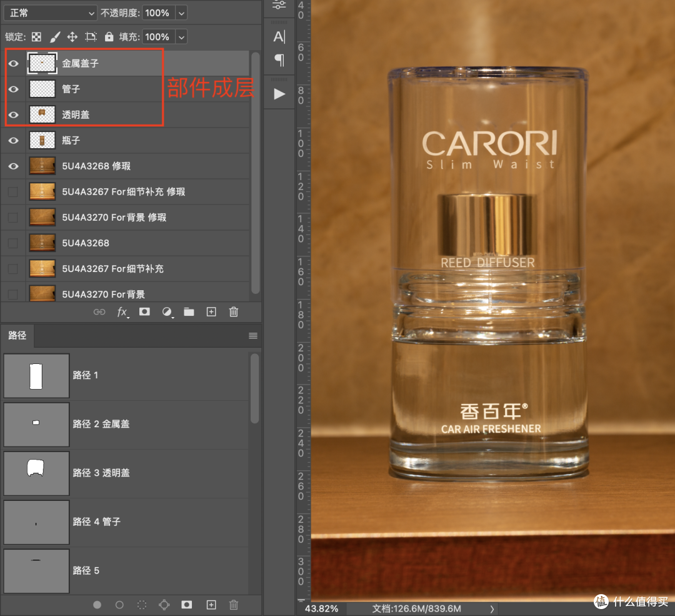Click the Layers panel vertical scrollbar
This screenshot has width=675, height=616.
click(x=255, y=173)
